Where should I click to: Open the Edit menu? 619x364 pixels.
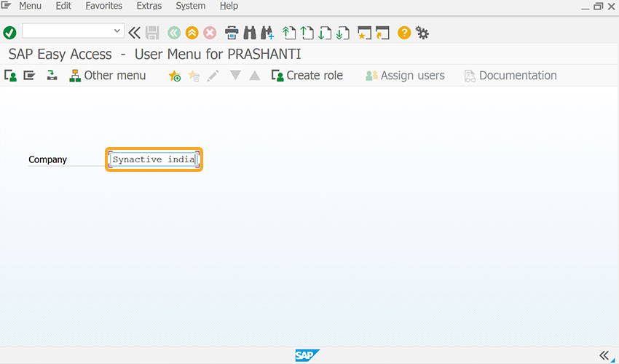tap(63, 6)
